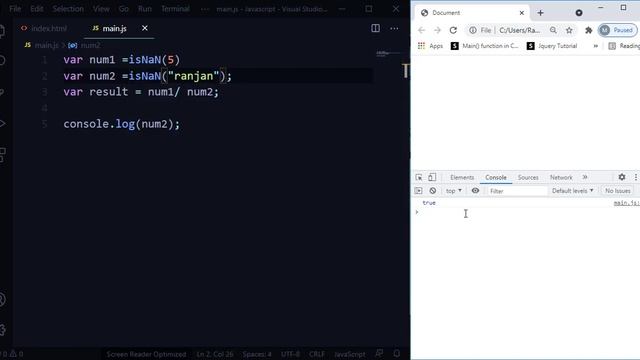640x360 pixels.
Task: Close the main.js editor tab
Action: [144, 28]
